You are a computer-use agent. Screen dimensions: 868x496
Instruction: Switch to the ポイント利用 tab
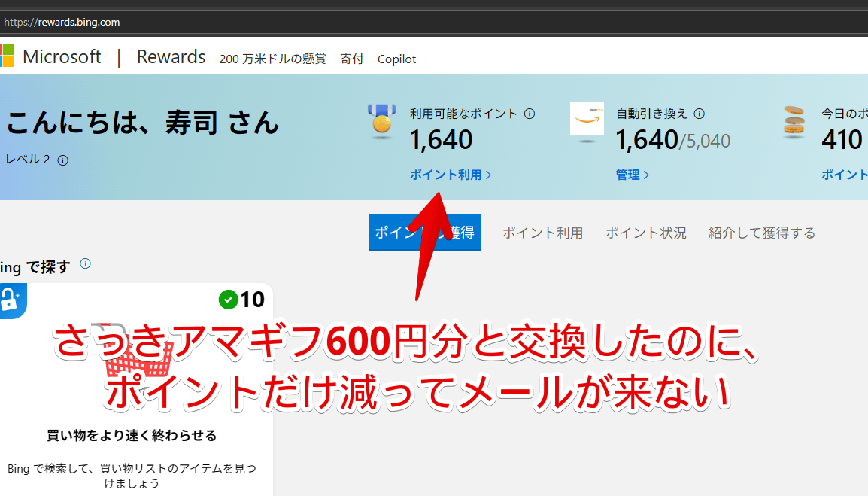542,233
